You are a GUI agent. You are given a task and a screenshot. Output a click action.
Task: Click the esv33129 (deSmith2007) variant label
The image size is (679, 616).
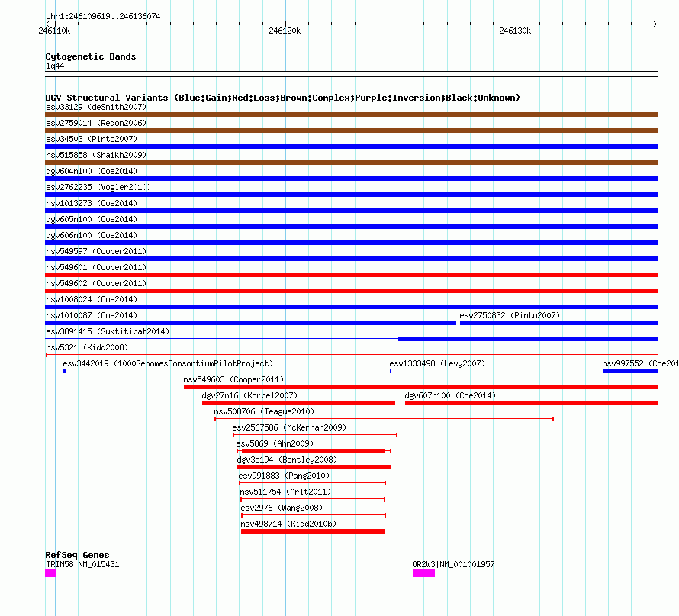coord(96,107)
